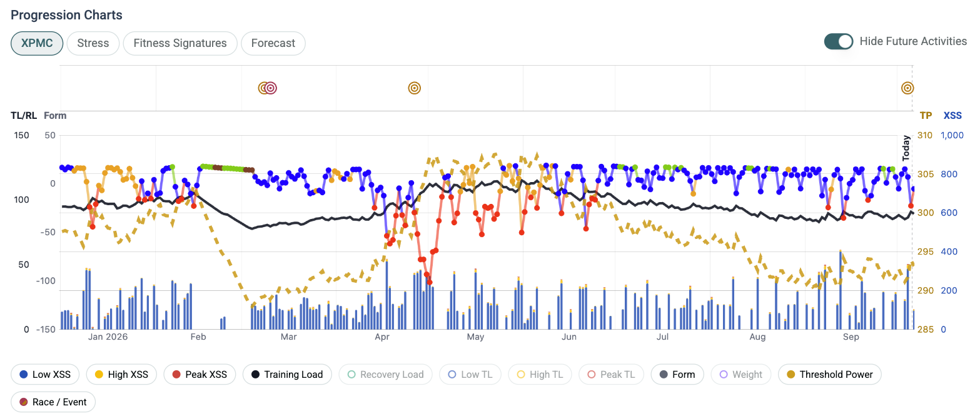Viewport: 980px width, 416px height.
Task: Click the Aug axis label
Action: pyautogui.click(x=757, y=338)
